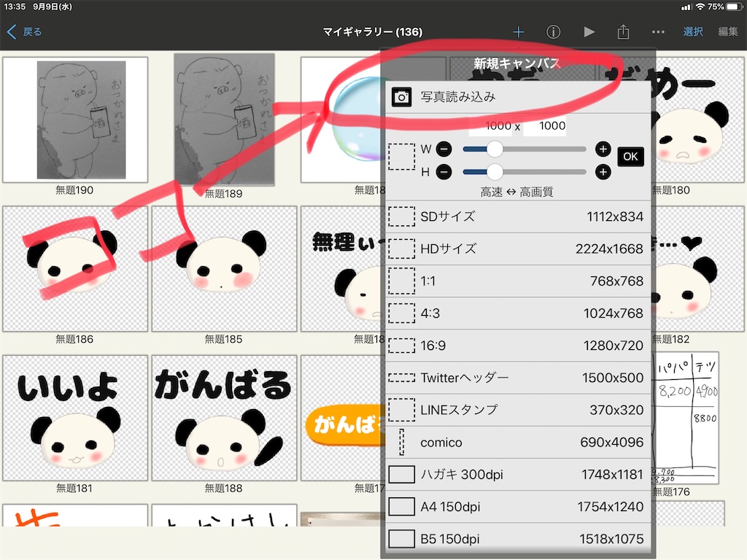This screenshot has height=560, width=747.
Task: Select HDサイズ 2224x1668 preset
Action: click(x=518, y=249)
